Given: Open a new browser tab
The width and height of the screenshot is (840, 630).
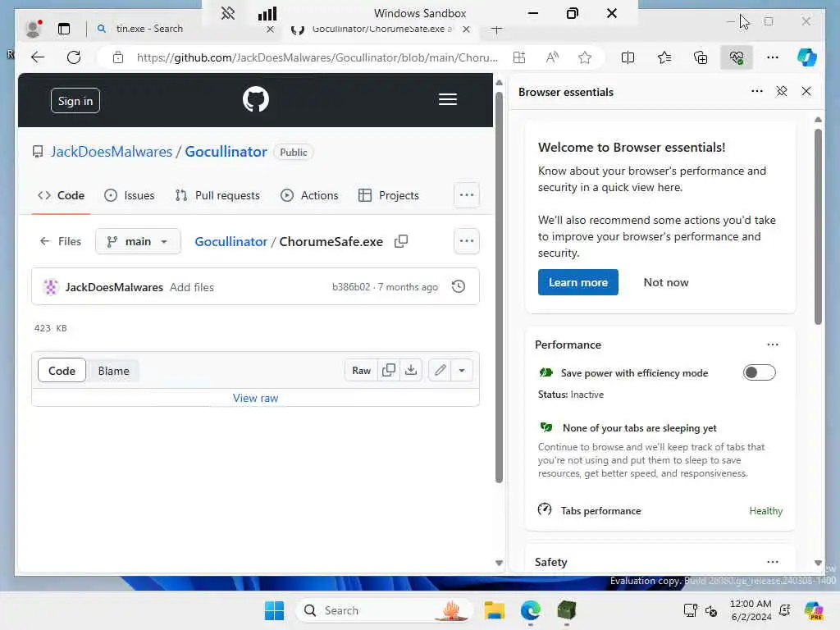Looking at the screenshot, I should tap(496, 29).
